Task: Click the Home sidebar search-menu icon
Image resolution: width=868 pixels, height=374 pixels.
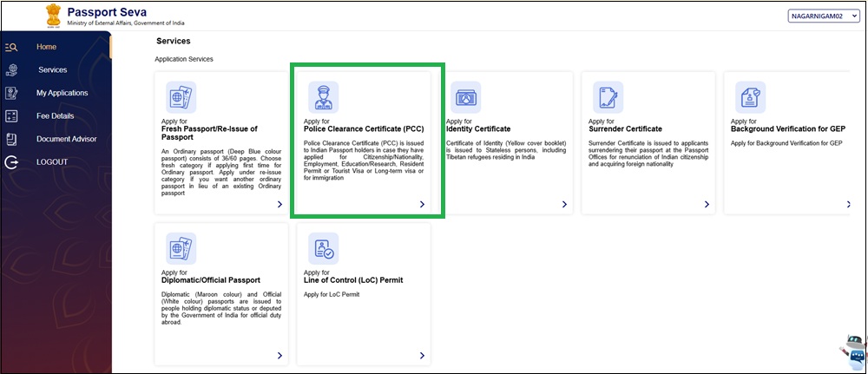Action: click(x=11, y=47)
